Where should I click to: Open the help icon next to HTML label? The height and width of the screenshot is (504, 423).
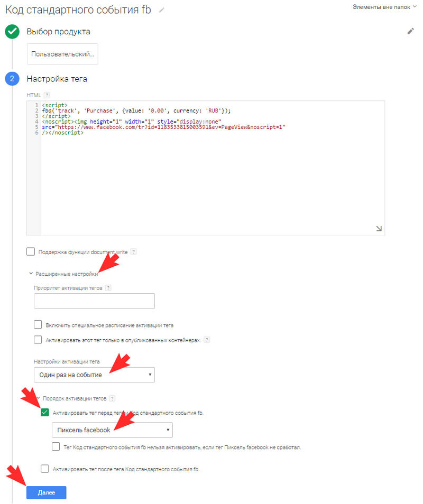tap(47, 95)
